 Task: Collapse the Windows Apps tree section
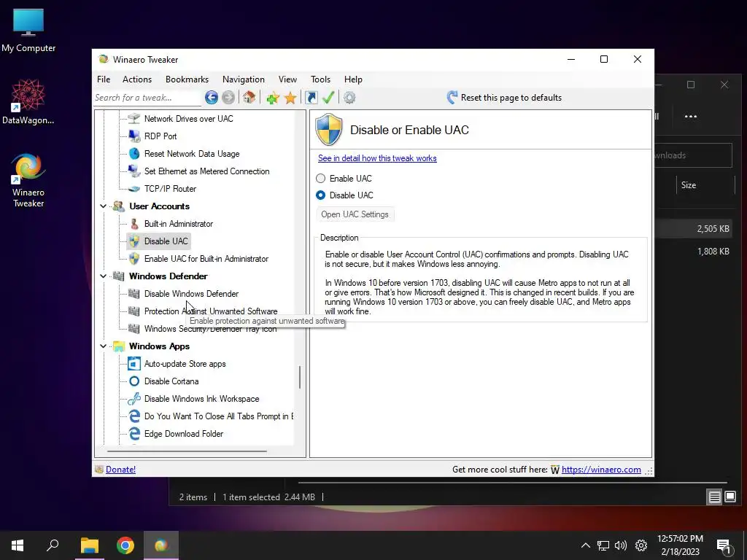(104, 346)
